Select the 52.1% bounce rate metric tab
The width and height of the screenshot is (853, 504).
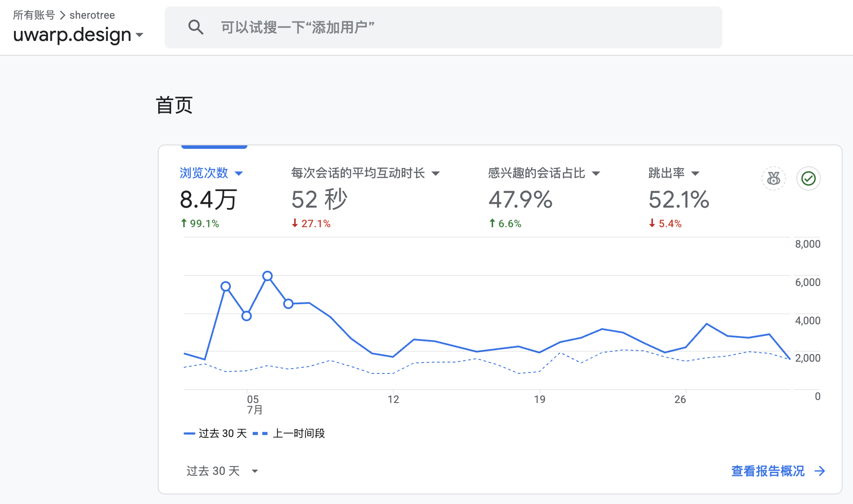[x=679, y=198]
